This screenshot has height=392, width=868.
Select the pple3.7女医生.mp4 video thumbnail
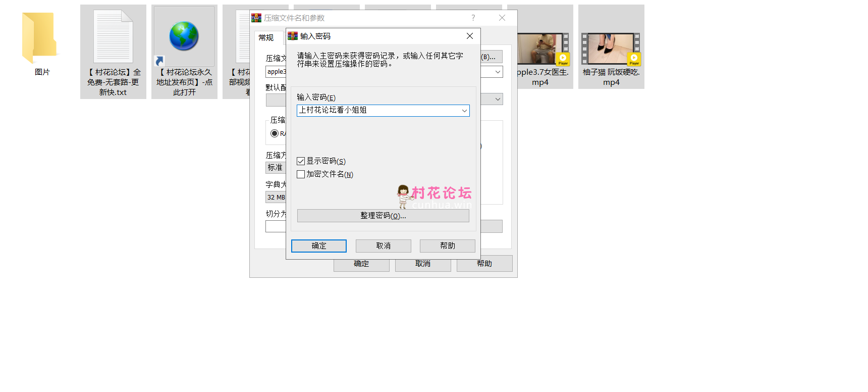point(543,49)
